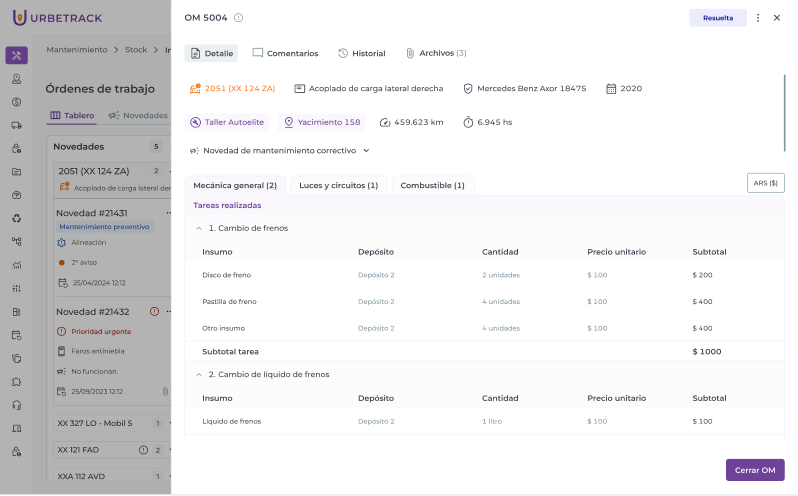Open the ARS ($) currency selector
The width and height of the screenshot is (798, 496).
tap(765, 183)
